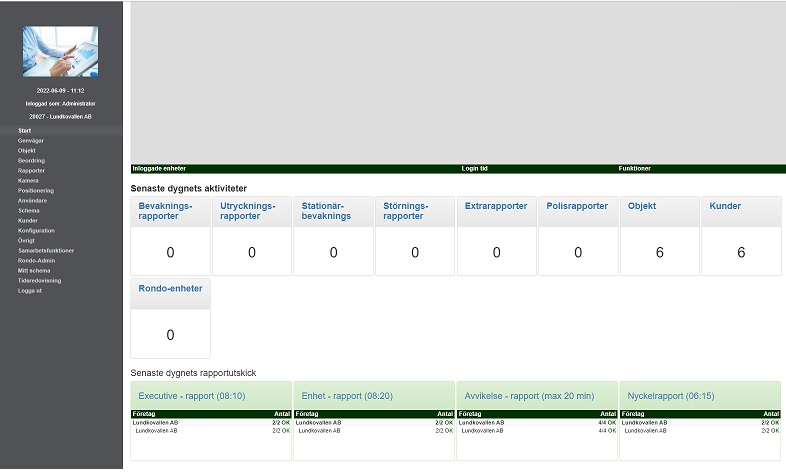The image size is (786, 476).
Task: Open Genvägar in the sidebar
Action: (x=31, y=140)
